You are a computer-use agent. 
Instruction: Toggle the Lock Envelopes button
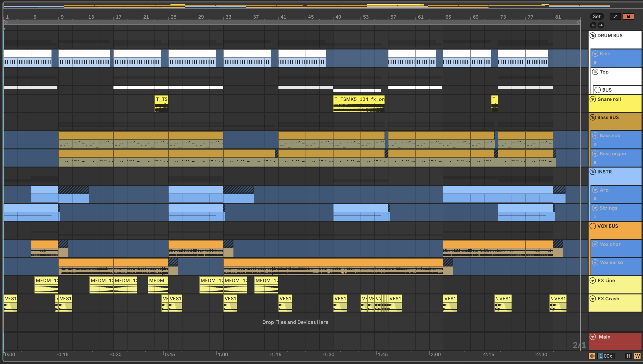click(x=628, y=16)
